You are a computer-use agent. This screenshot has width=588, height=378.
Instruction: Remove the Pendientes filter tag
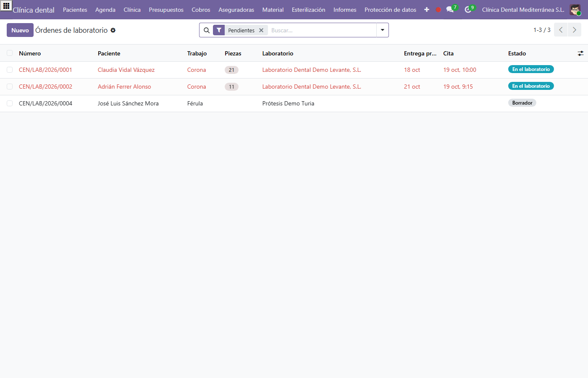point(261,30)
